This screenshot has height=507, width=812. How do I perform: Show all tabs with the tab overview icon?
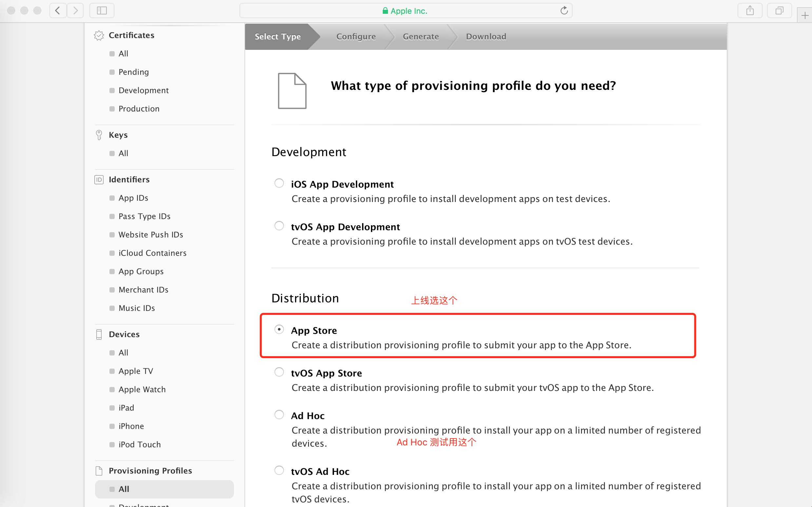[780, 11]
